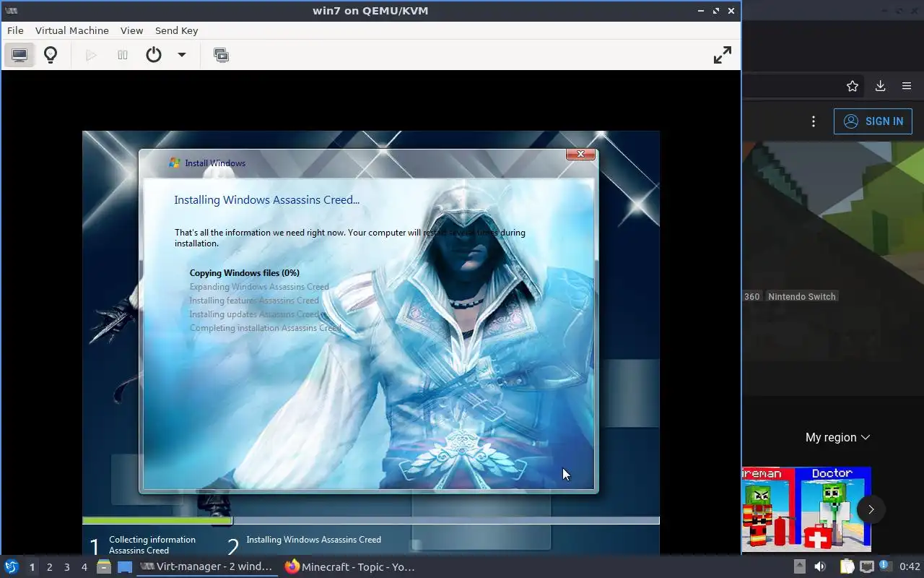
Task: Click 'Installing features Assassins Creed' step
Action: pos(254,301)
